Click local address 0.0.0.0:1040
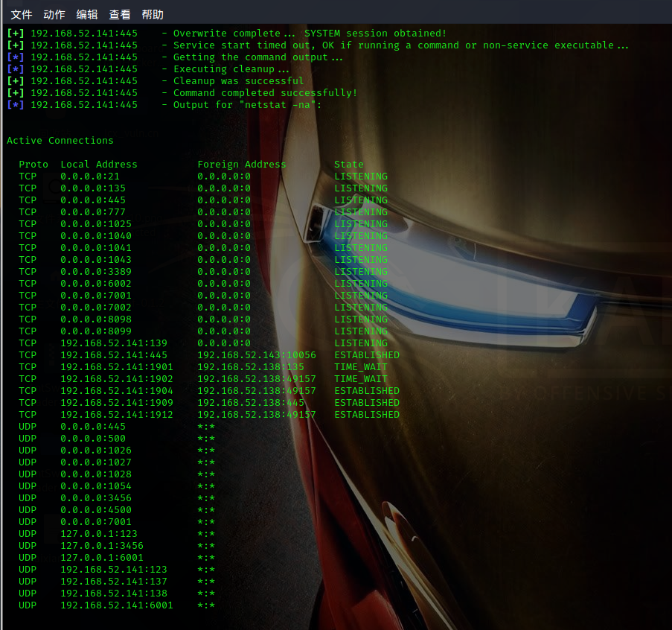Image resolution: width=672 pixels, height=630 pixels. [x=96, y=236]
